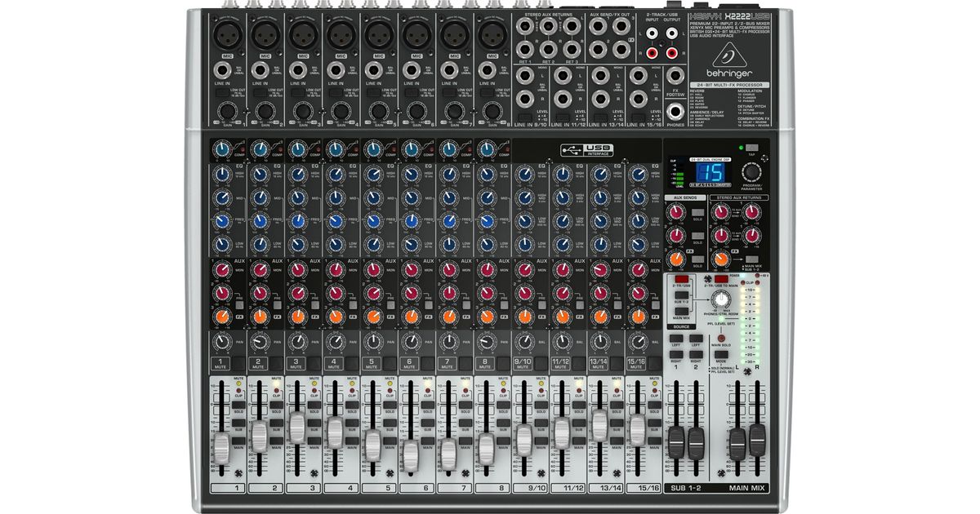Click the channel 13/14 fader cap
The width and height of the screenshot is (980, 514).
click(x=599, y=424)
